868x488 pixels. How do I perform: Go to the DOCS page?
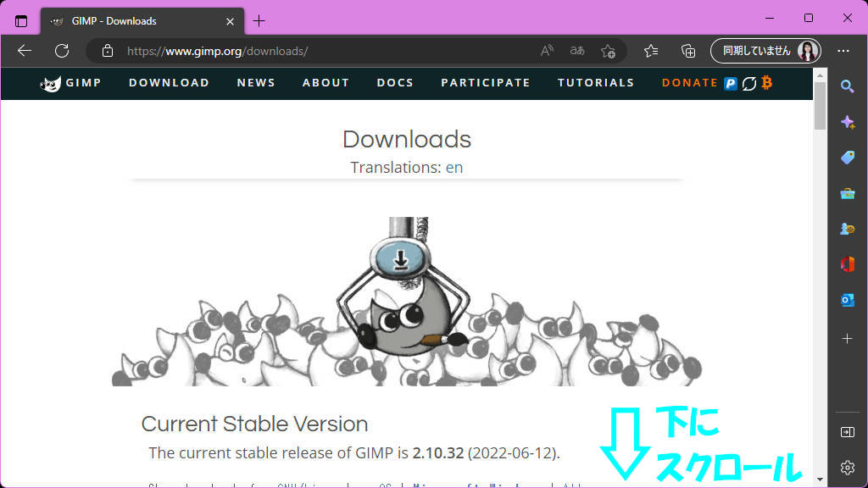(395, 83)
